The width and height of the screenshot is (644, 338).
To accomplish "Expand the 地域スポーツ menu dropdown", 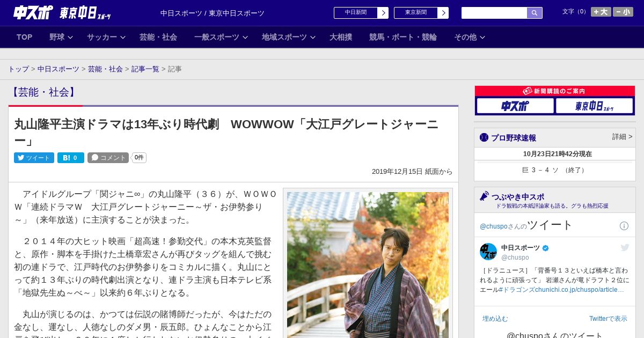I will [288, 37].
